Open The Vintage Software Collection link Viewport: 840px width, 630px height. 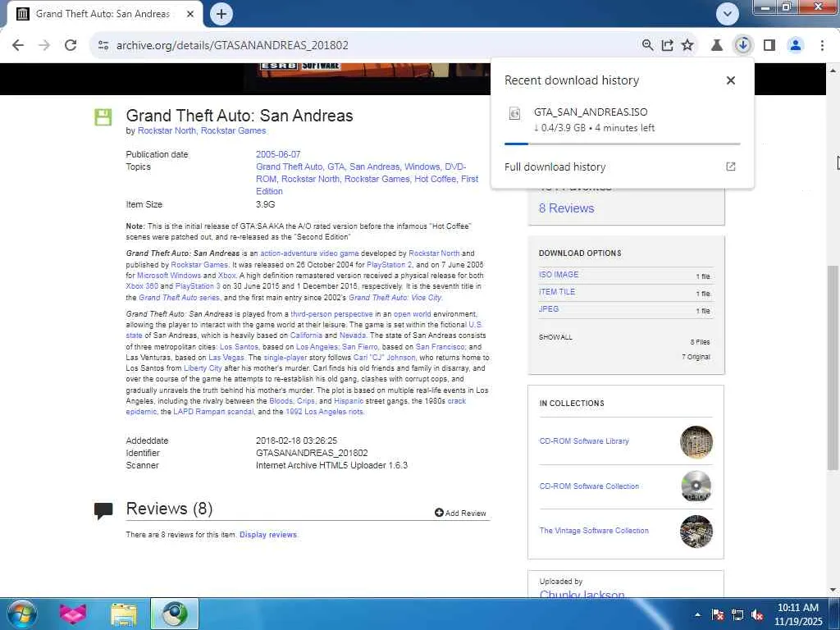(x=594, y=531)
